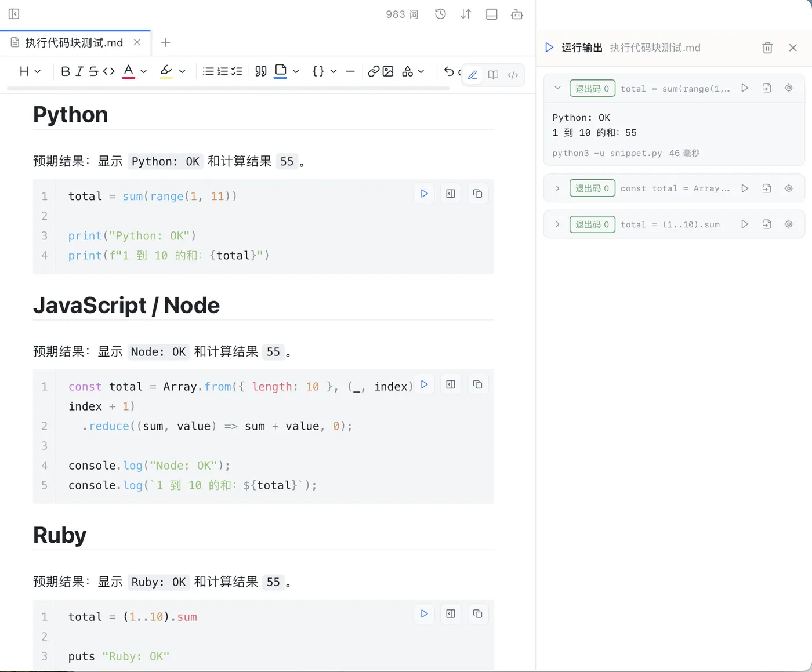Insert a numbered list
Image resolution: width=812 pixels, height=672 pixels.
223,71
